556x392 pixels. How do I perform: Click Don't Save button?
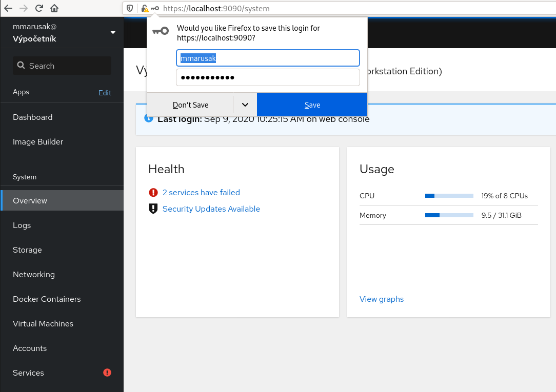[190, 105]
